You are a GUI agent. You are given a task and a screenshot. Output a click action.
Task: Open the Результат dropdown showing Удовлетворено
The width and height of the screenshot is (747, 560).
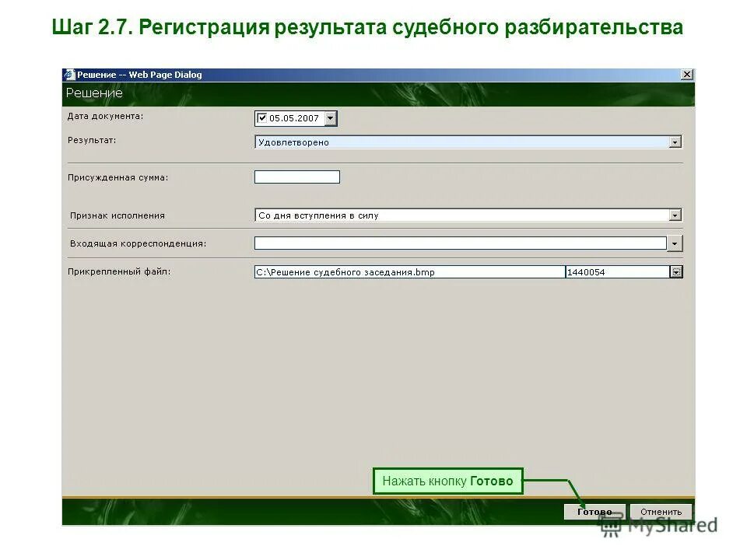676,142
